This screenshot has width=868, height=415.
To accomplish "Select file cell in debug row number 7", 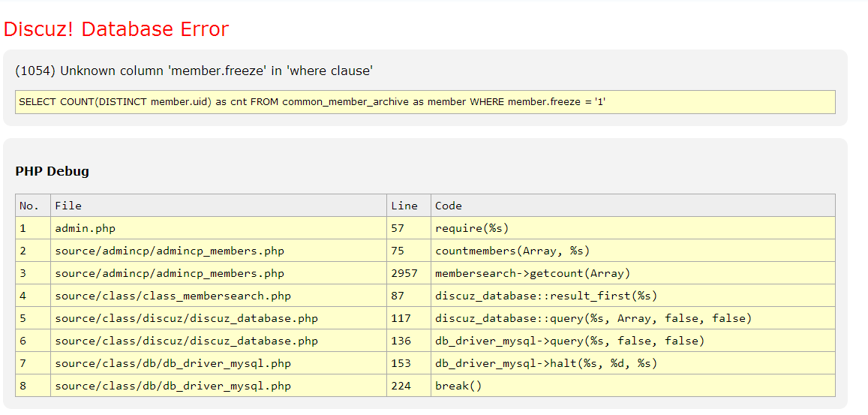I will pos(218,363).
